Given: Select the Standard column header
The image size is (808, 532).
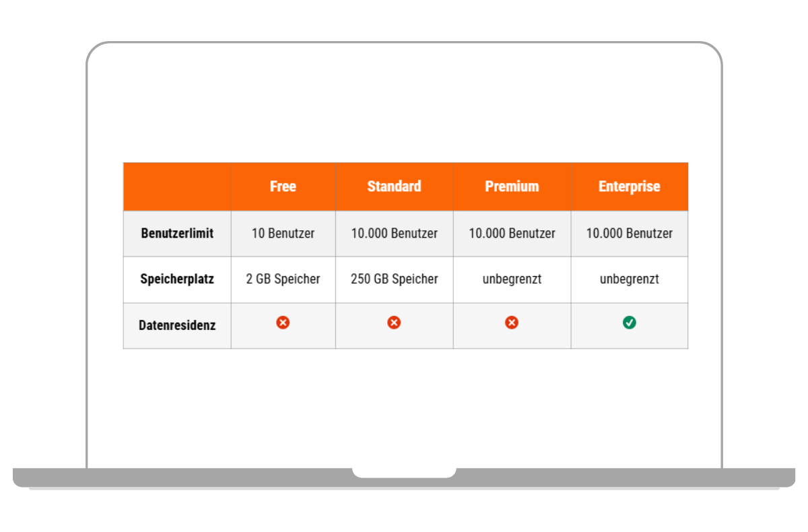Looking at the screenshot, I should pos(394,187).
